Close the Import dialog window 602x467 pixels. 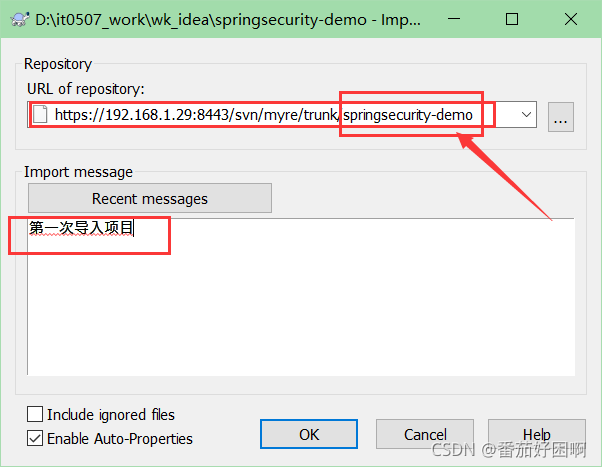571,19
